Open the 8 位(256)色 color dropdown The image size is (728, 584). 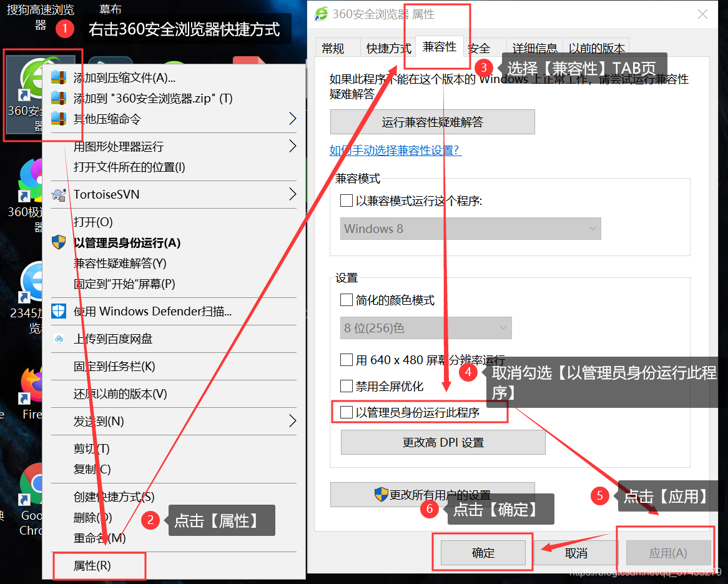pos(426,328)
